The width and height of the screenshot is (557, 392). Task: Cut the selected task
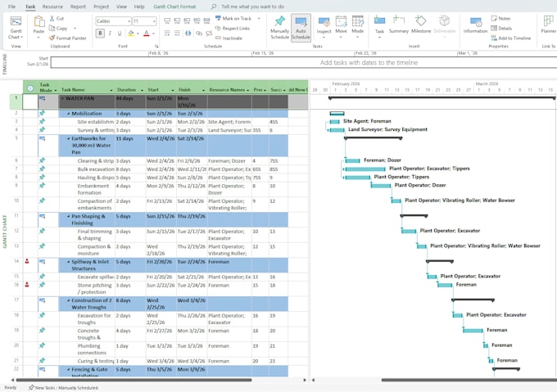pos(57,19)
